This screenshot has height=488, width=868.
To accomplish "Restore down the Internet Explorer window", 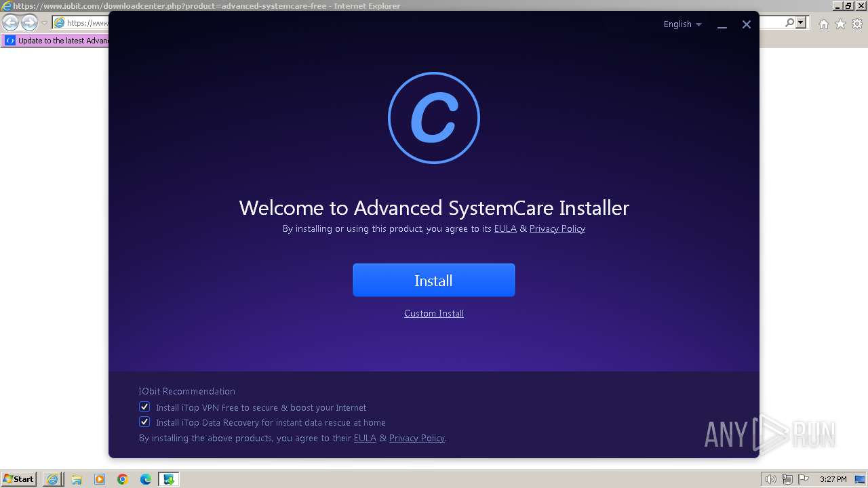I will click(x=848, y=5).
